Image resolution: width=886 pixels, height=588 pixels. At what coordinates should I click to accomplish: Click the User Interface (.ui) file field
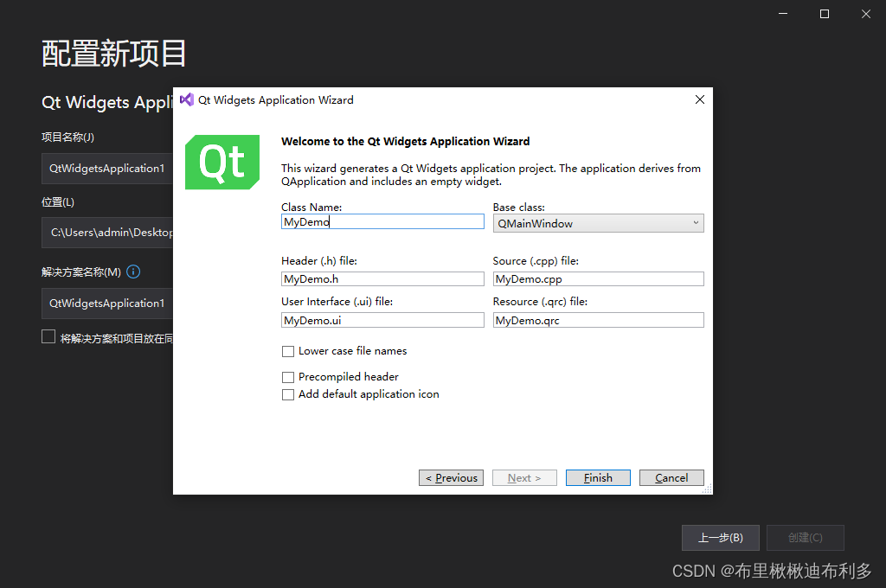click(382, 320)
